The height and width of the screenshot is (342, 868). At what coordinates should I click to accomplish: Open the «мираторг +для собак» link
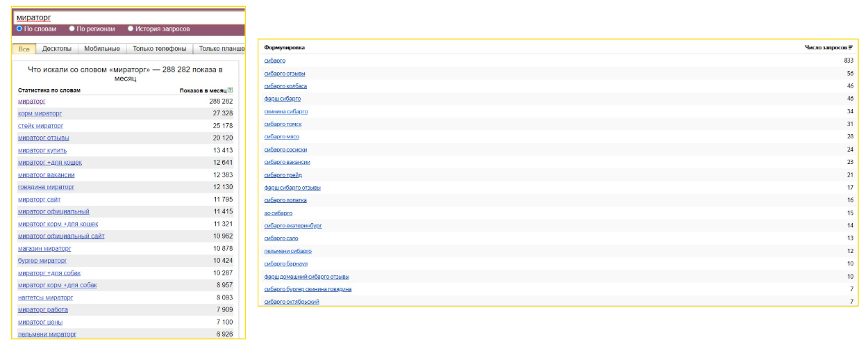tap(49, 273)
